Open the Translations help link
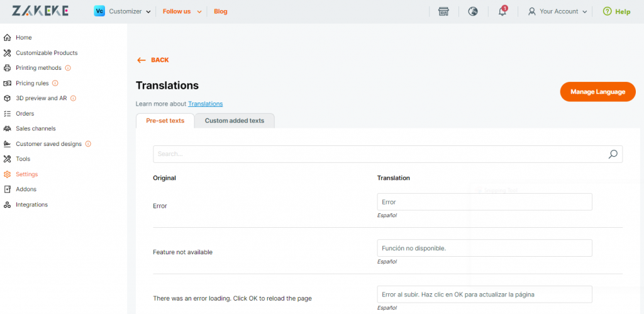The height and width of the screenshot is (314, 644). point(206,104)
